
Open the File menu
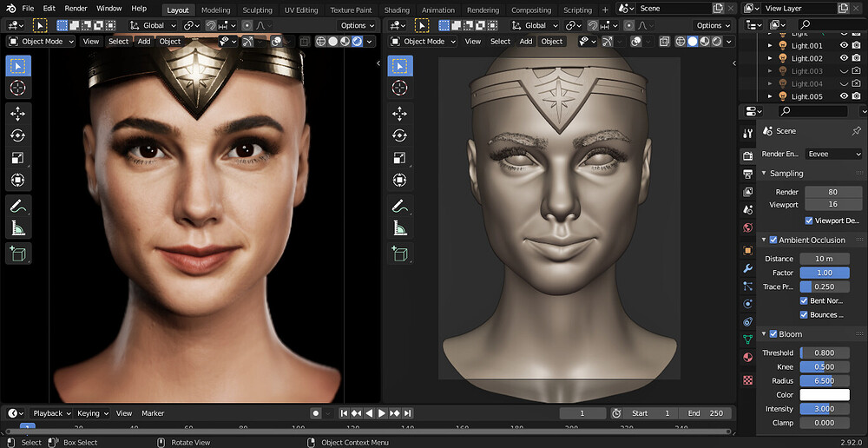tap(28, 9)
